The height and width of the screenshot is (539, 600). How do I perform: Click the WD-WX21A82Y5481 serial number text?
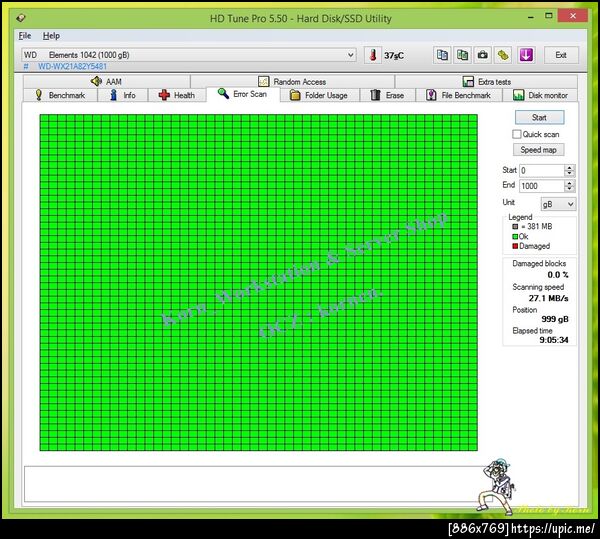click(x=72, y=67)
